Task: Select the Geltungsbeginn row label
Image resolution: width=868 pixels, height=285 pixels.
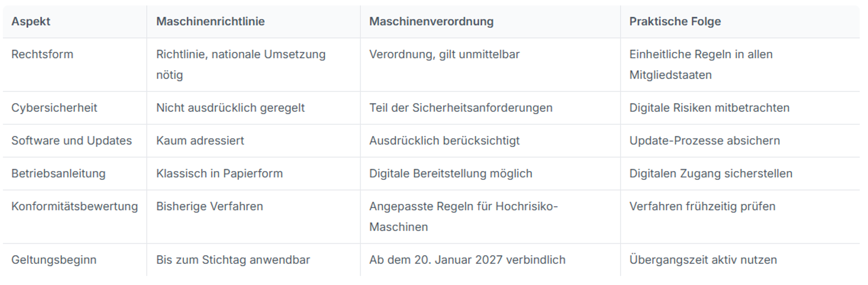Action: tap(54, 260)
